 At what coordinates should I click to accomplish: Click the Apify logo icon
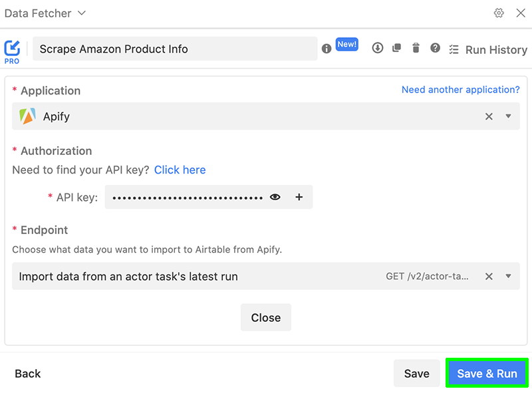pyautogui.click(x=27, y=116)
